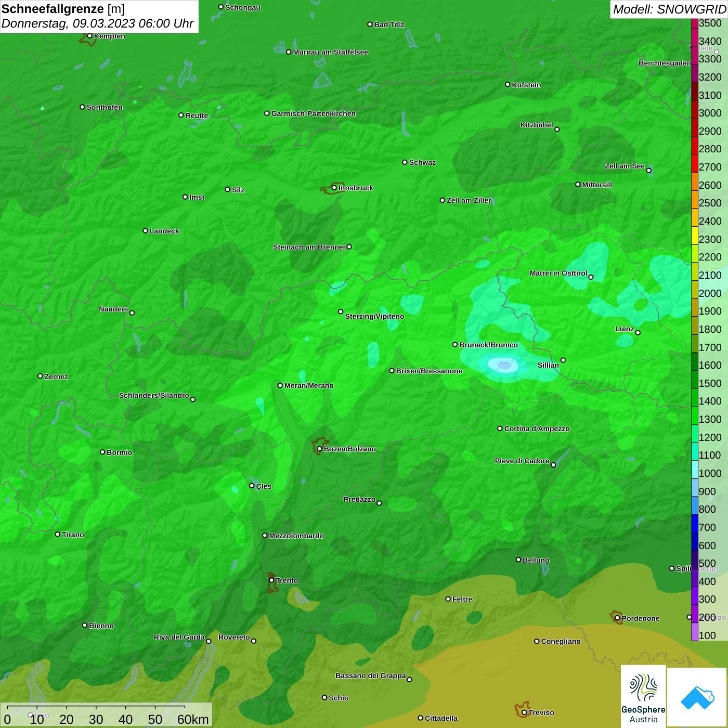The height and width of the screenshot is (728, 728).
Task: Click the 'Mezzolombardo' map label
Action: [296, 536]
